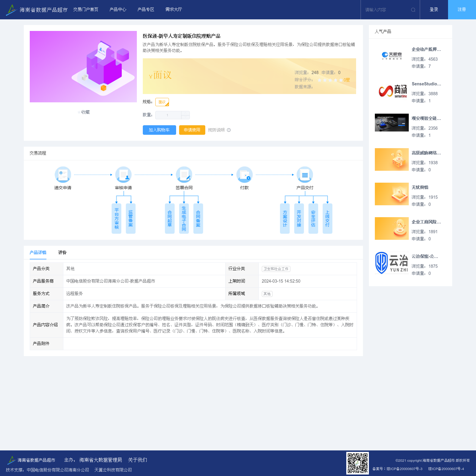Open the 需求大厅 menu
The width and height of the screenshot is (476, 476).
174,10
